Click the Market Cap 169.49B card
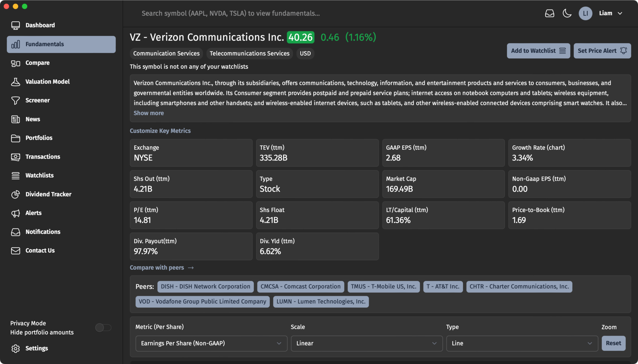This screenshot has height=364, width=638. click(x=443, y=184)
